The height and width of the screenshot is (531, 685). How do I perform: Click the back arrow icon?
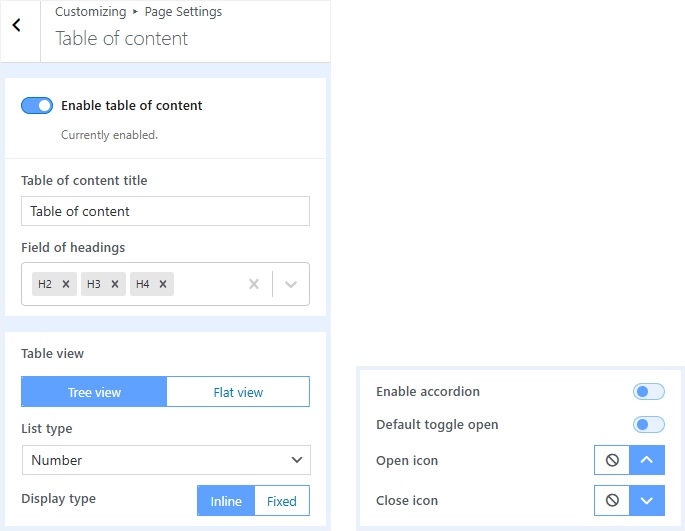click(x=16, y=26)
